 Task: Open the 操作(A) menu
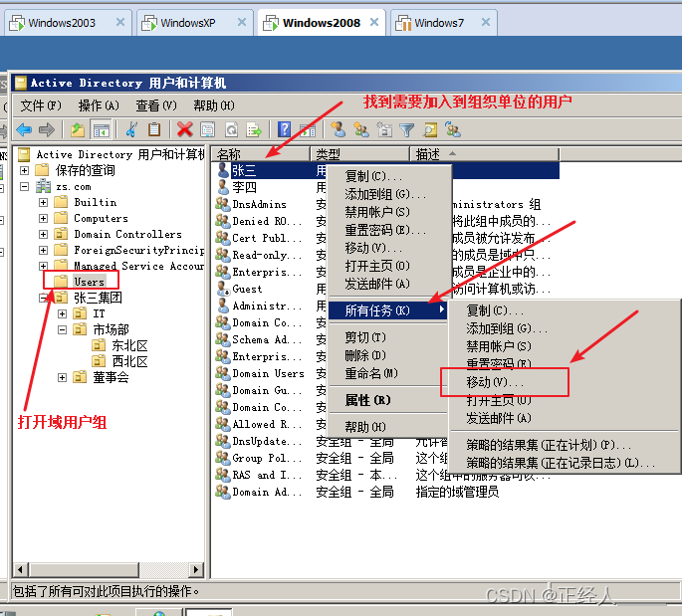coord(99,105)
